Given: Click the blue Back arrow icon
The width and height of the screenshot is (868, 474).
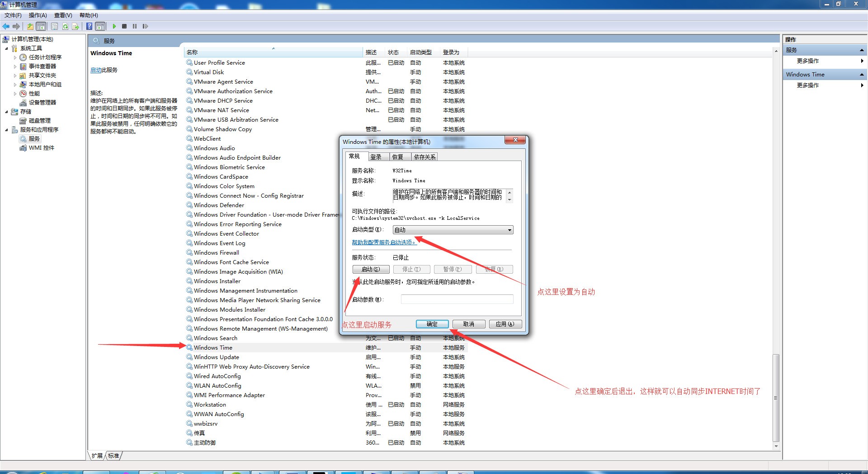Looking at the screenshot, I should click(6, 26).
